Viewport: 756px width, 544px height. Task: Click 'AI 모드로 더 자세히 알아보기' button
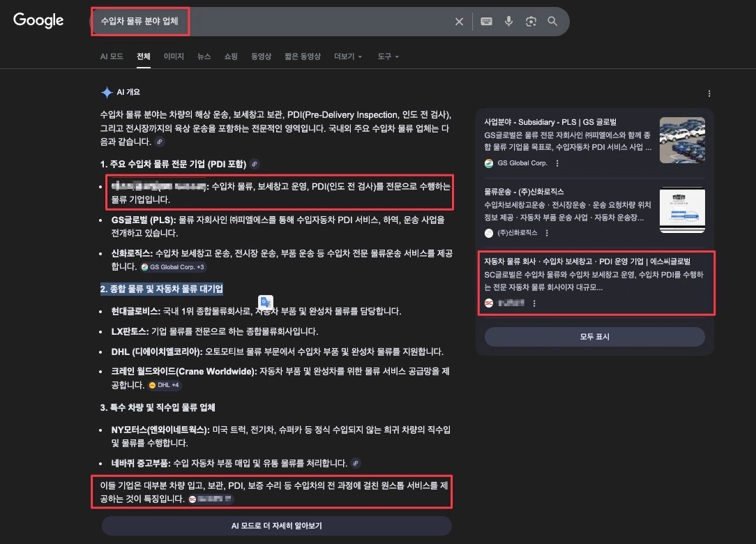[275, 525]
